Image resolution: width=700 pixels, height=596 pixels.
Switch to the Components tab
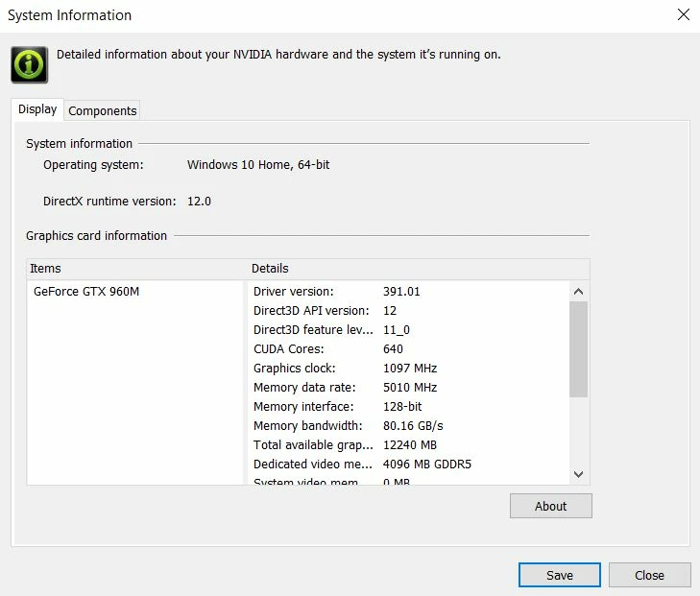click(102, 110)
